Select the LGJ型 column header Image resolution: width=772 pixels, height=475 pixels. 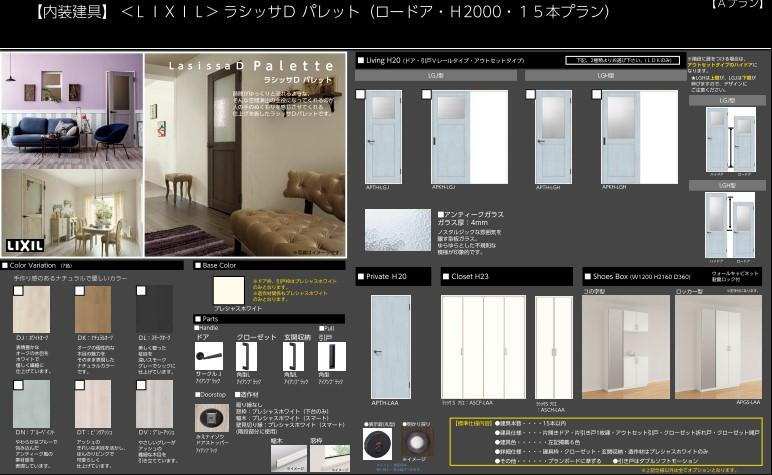tap(436, 75)
